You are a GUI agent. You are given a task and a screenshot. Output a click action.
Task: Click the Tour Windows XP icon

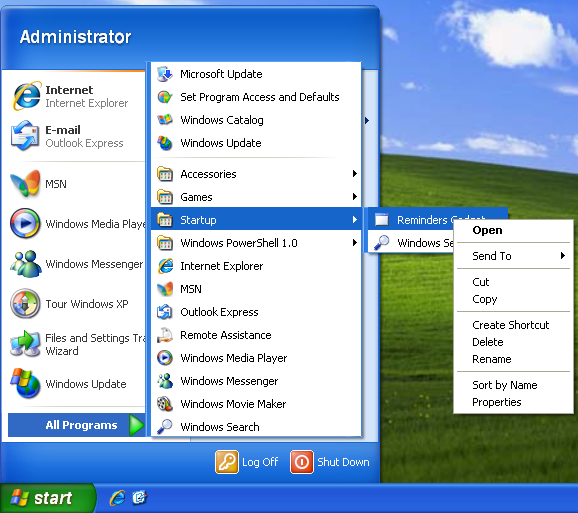(25, 304)
